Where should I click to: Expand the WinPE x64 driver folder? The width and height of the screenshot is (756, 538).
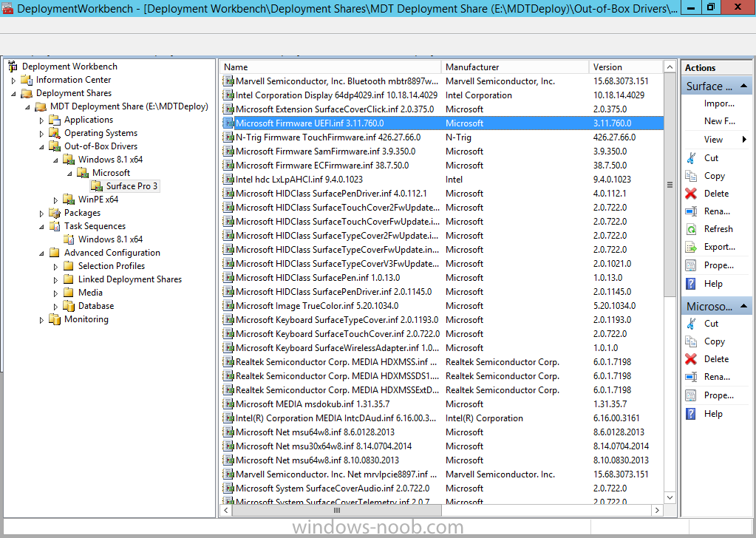(x=55, y=200)
